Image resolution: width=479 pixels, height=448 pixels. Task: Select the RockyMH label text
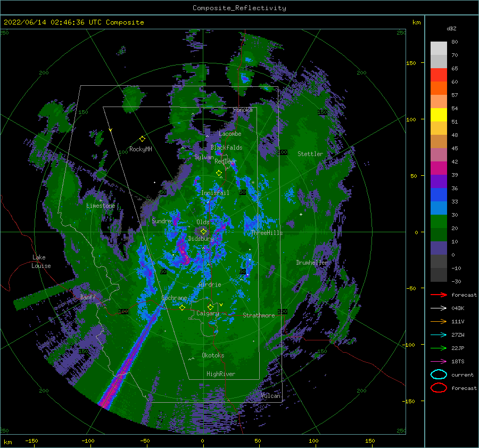(x=141, y=149)
